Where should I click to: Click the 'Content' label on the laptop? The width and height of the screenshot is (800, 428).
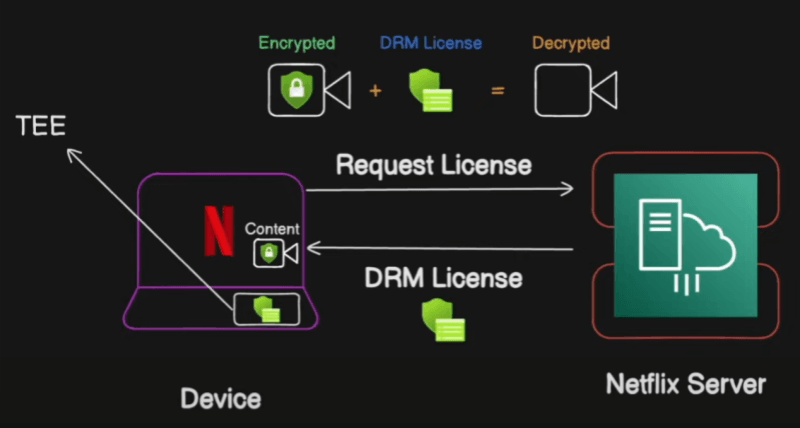(x=272, y=229)
